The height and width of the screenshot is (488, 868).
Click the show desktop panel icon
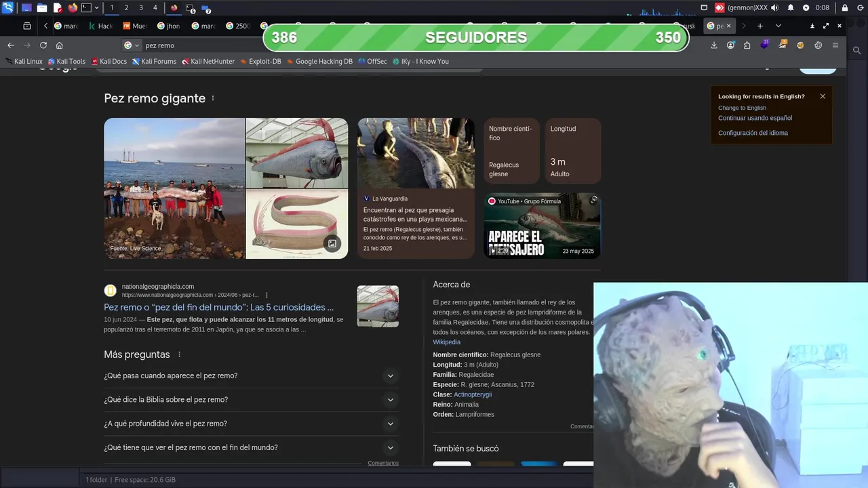coord(26,7)
